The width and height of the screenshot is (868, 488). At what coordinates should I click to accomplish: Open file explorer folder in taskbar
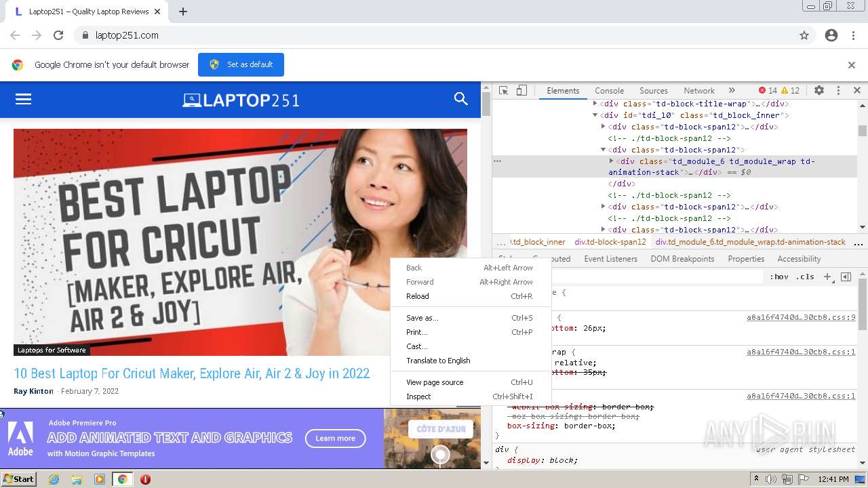77,479
